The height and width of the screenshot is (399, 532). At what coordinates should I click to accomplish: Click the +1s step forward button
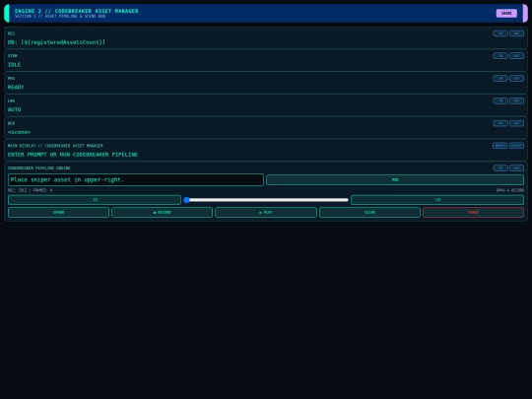click(x=437, y=200)
